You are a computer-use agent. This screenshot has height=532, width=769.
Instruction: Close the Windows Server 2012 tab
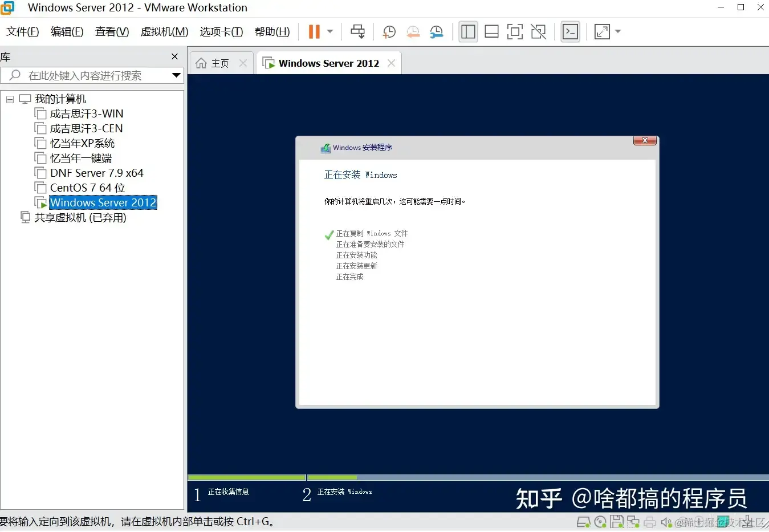(391, 63)
